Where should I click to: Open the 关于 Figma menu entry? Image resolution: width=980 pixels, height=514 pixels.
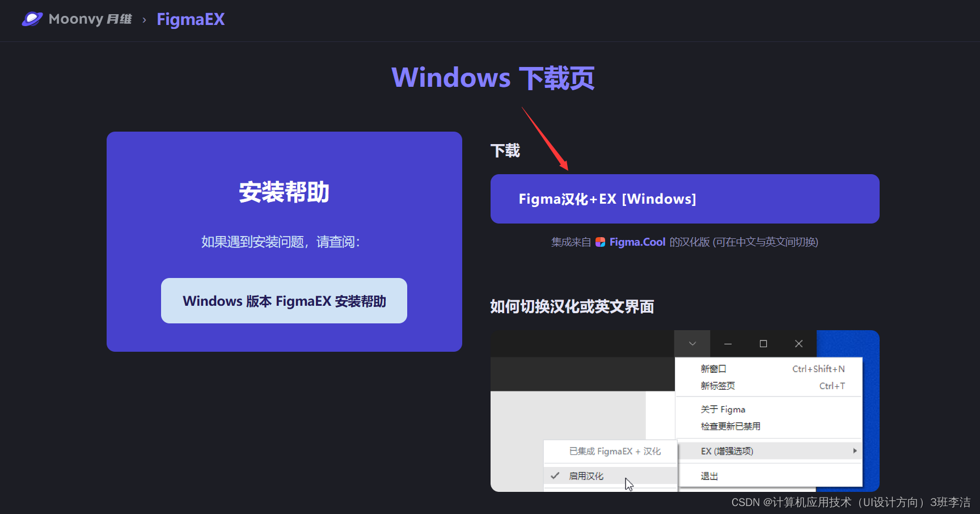click(723, 409)
